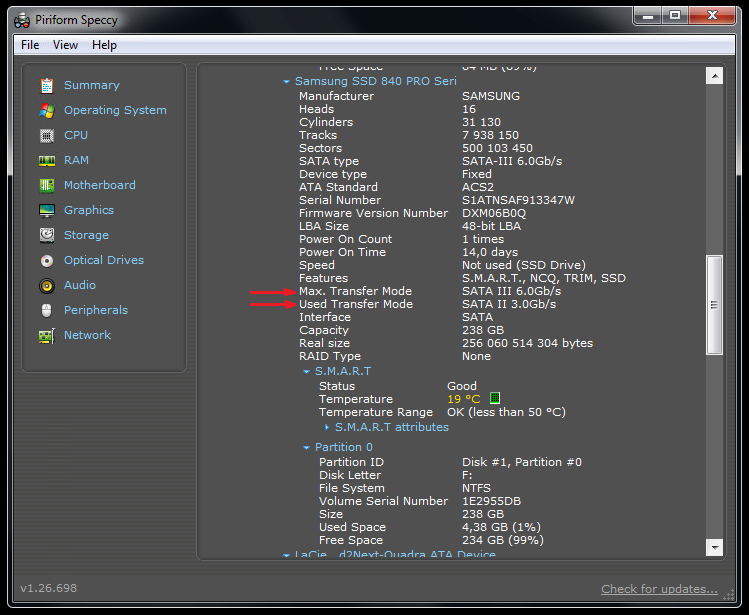Screen dimensions: 749x615
Task: Open the View menu
Action: pyautogui.click(x=65, y=45)
